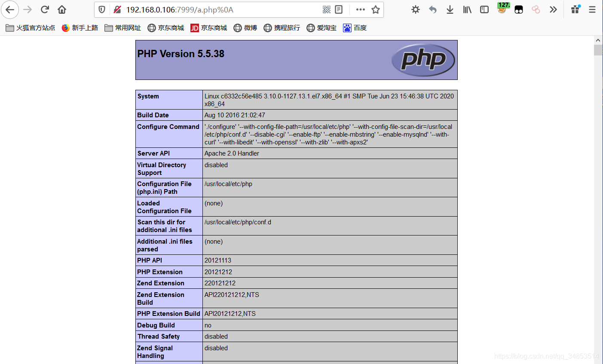The image size is (603, 364).
Task: Click Zend Extension value 220121212
Action: pos(220,283)
